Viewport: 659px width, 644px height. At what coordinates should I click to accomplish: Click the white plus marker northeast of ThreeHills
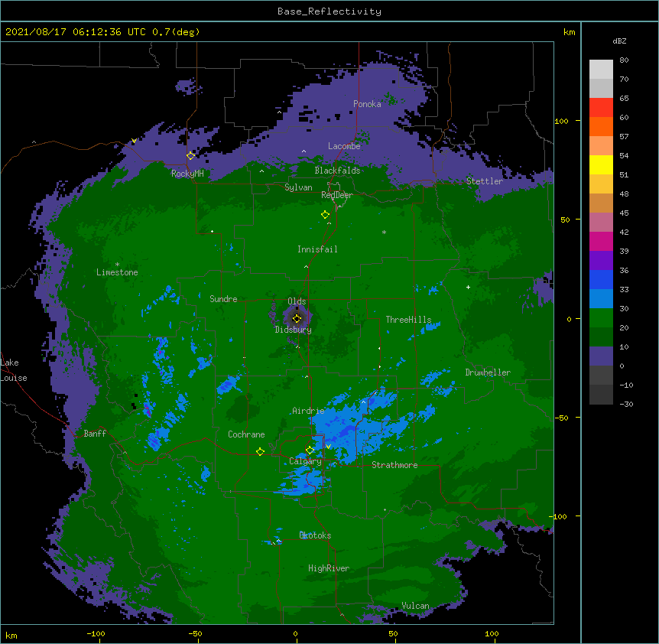coord(468,287)
